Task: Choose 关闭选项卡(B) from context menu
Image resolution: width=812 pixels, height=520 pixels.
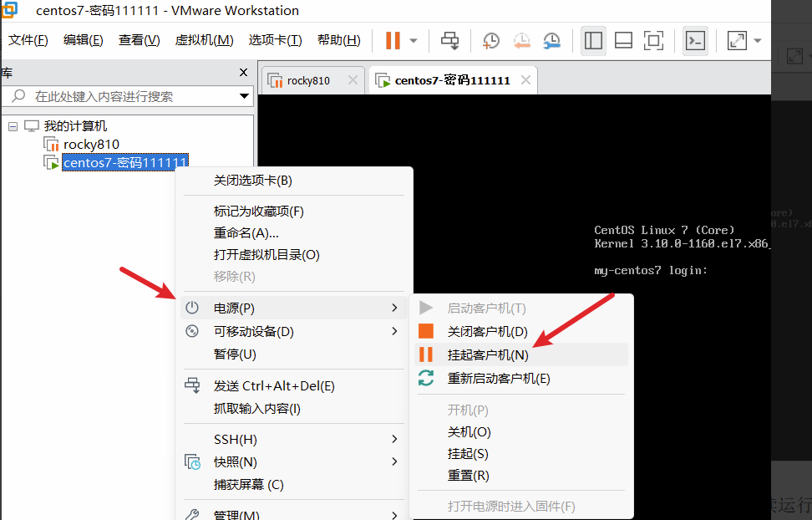Action: click(x=293, y=181)
